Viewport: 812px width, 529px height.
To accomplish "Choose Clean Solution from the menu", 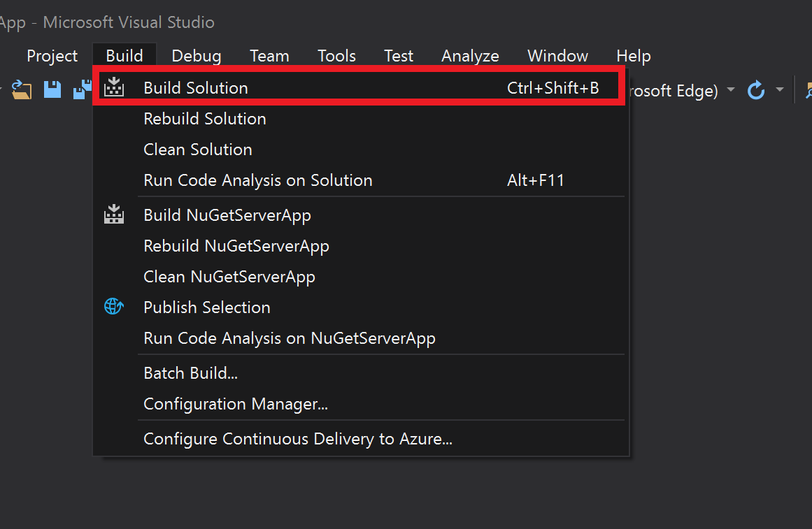I will coord(360,149).
